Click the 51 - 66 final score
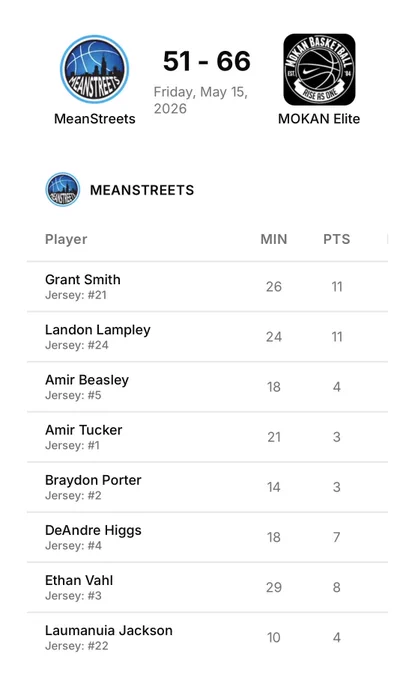 (x=206, y=61)
